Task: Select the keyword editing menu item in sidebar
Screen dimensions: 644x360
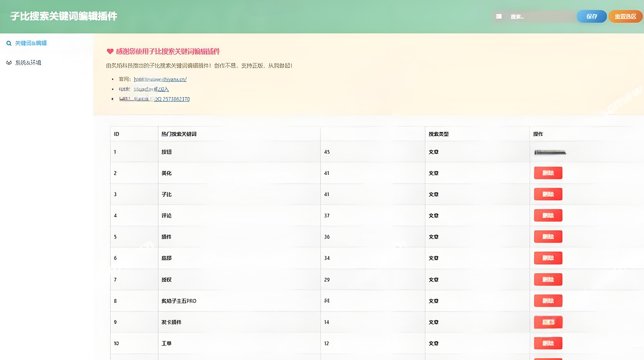Action: [31, 43]
